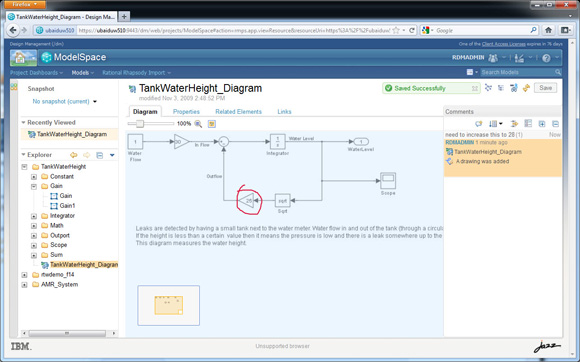This screenshot has width=580, height=362.
Task: Expand the Constant folder node
Action: pos(34,177)
